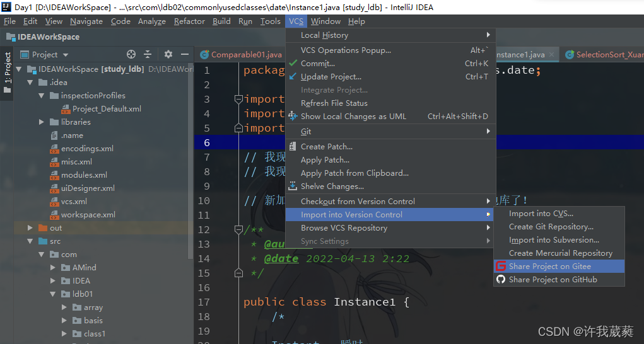Expand the out folder
The image size is (644, 344).
click(30, 227)
